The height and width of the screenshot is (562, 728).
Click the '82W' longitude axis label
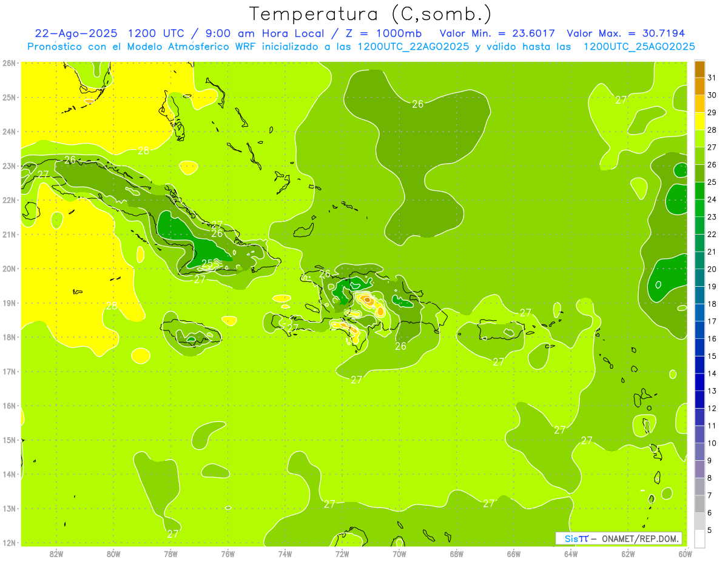[x=56, y=554]
